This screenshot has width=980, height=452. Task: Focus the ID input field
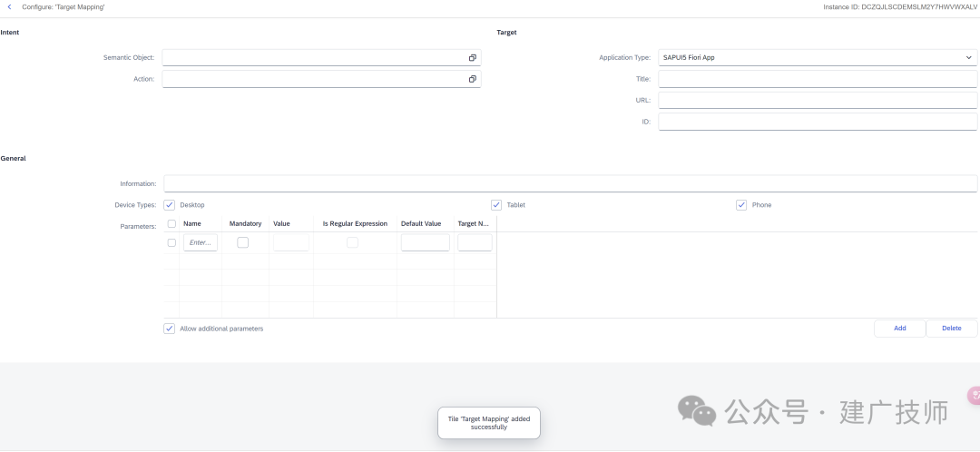click(818, 122)
